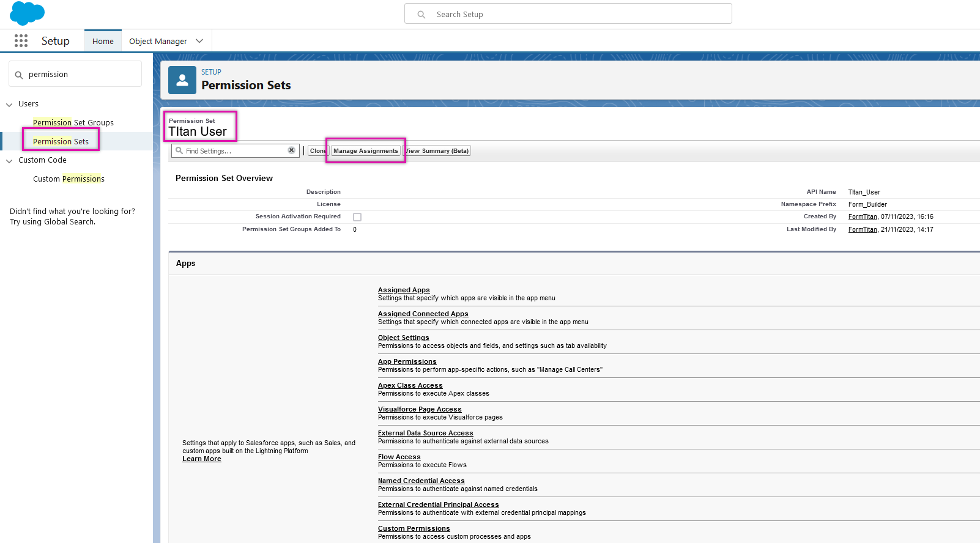Viewport: 980px width, 543px height.
Task: Open FormTitan link beside Created By
Action: click(x=863, y=216)
